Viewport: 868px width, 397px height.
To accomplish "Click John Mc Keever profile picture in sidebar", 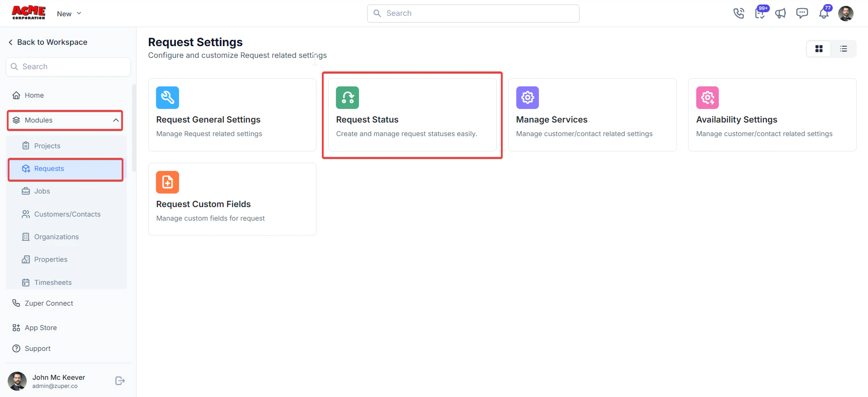I will [x=17, y=381].
